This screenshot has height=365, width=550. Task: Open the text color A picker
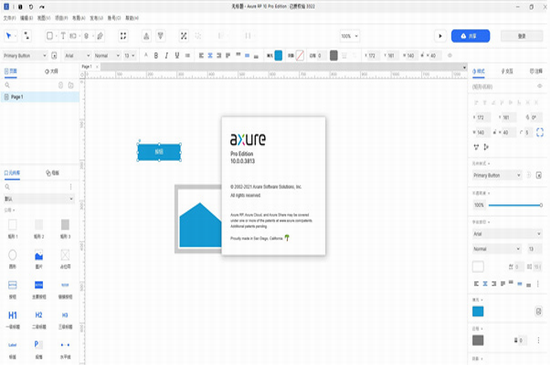(x=146, y=55)
